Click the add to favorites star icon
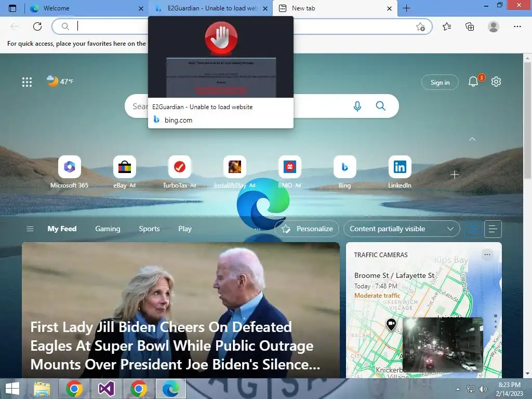This screenshot has height=399, width=532. click(x=420, y=26)
